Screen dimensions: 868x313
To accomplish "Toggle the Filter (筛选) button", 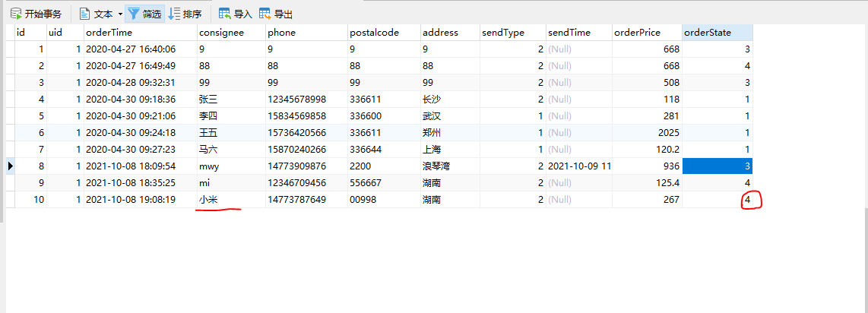I will [144, 14].
